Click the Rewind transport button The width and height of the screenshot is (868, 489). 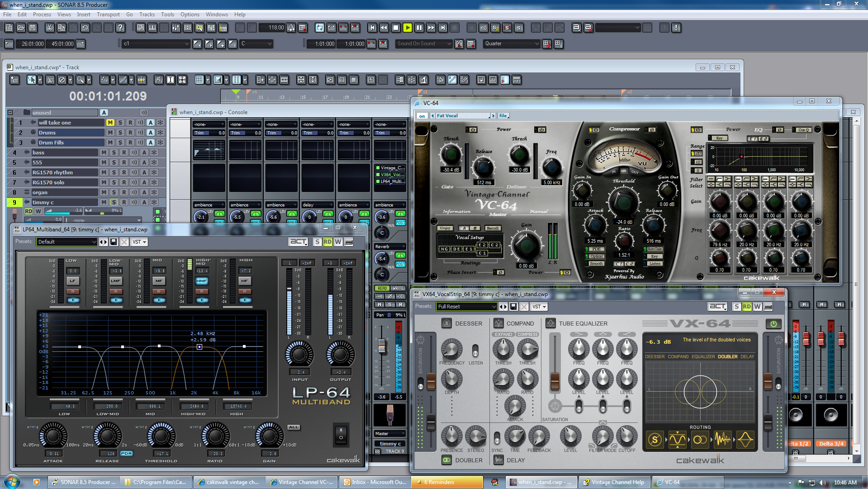click(x=384, y=28)
